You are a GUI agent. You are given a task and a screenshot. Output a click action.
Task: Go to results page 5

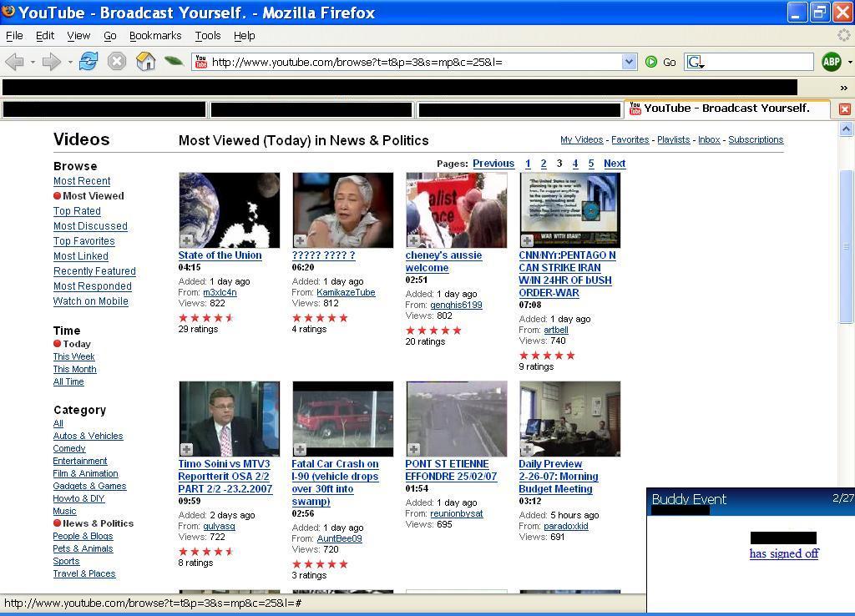tap(591, 164)
